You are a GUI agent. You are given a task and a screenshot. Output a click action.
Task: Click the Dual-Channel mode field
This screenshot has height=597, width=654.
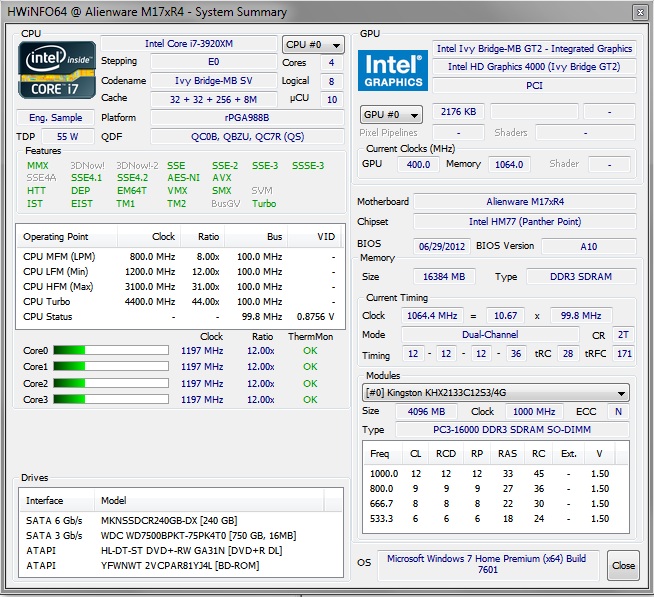tap(490, 335)
